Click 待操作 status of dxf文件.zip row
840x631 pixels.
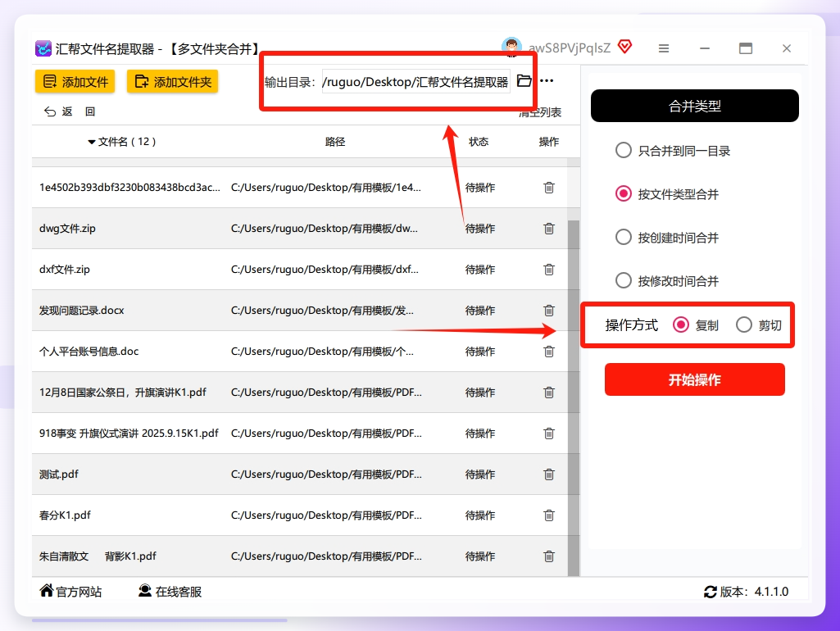(480, 270)
